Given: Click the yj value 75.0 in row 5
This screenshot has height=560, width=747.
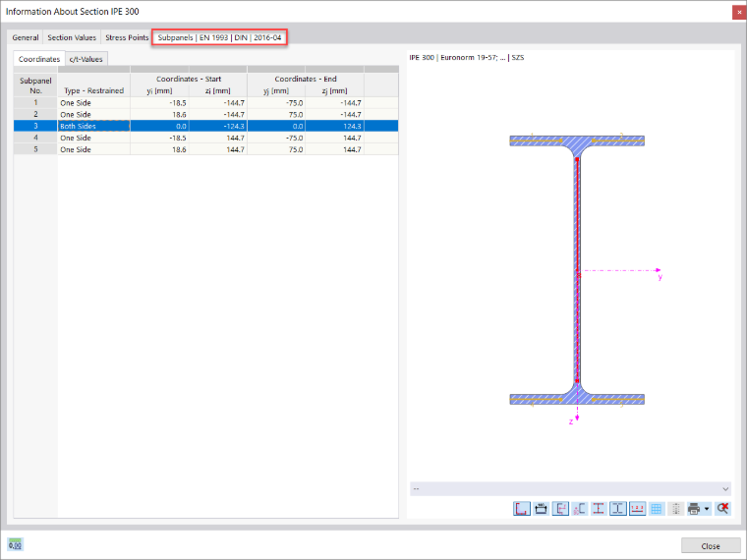Looking at the screenshot, I should pos(276,149).
